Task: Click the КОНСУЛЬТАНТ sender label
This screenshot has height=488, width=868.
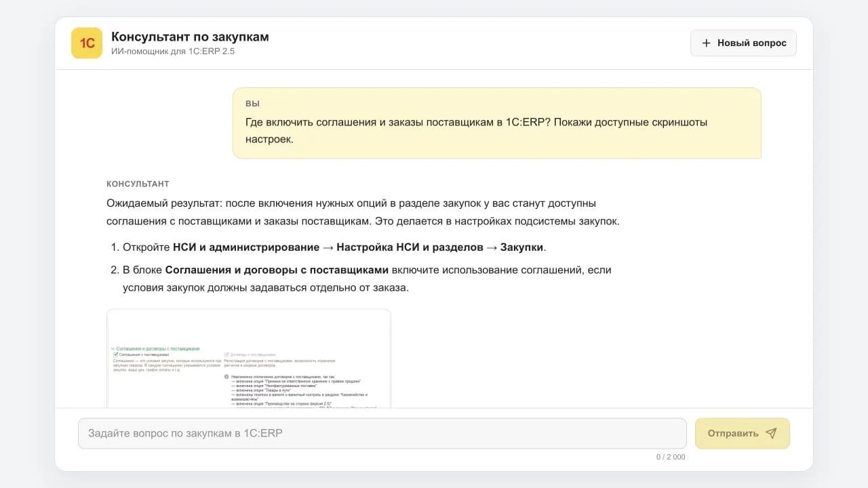Action: click(x=138, y=184)
